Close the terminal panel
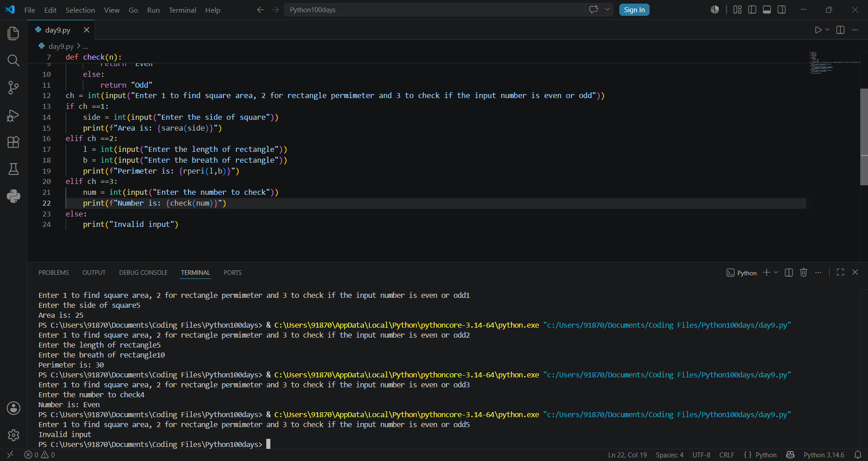868x461 pixels. pyautogui.click(x=855, y=272)
